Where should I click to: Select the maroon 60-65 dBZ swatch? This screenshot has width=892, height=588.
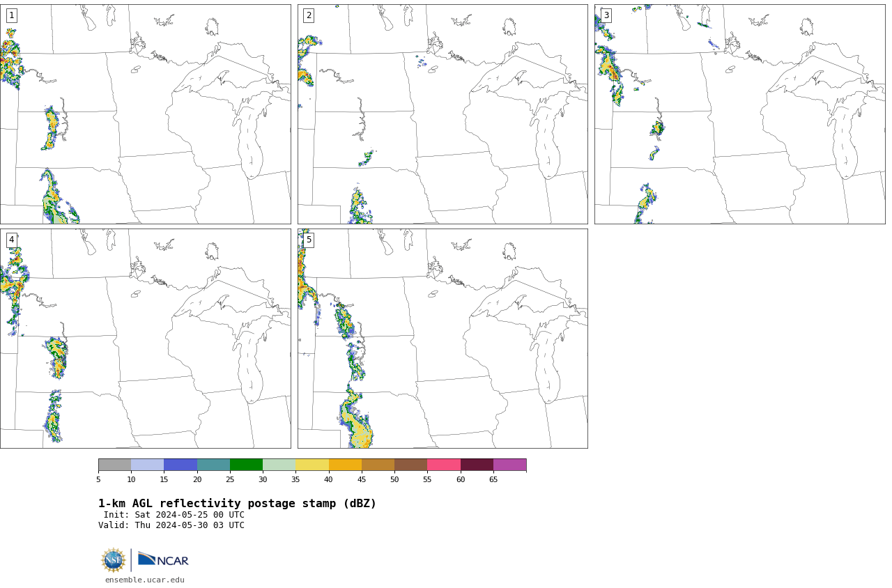477,465
